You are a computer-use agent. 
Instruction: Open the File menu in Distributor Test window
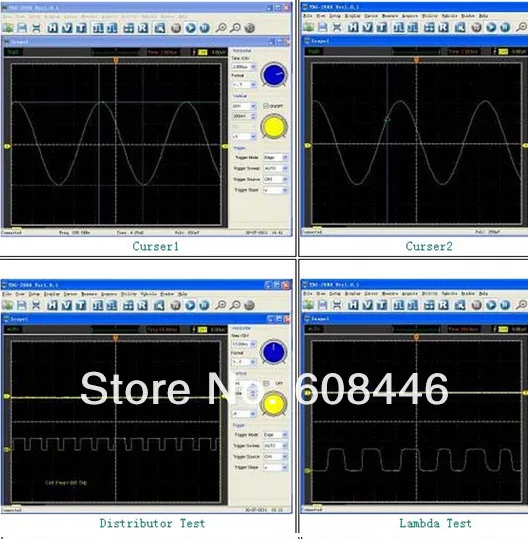click(7, 294)
